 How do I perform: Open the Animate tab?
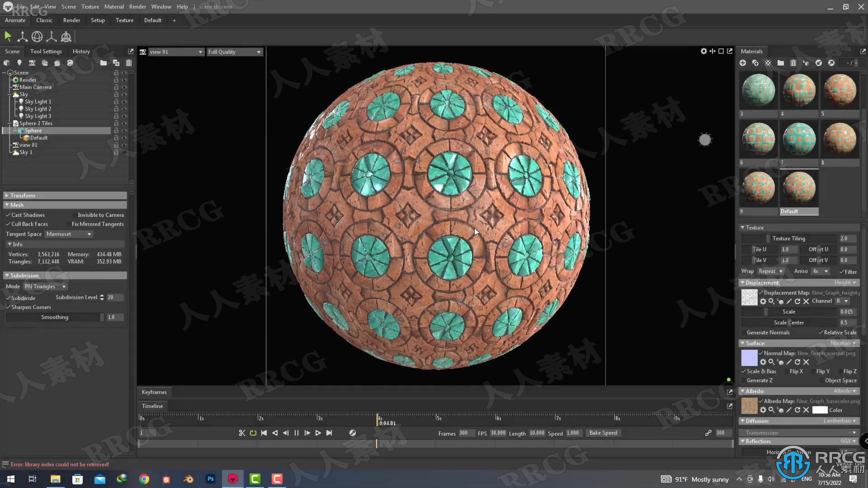click(15, 20)
